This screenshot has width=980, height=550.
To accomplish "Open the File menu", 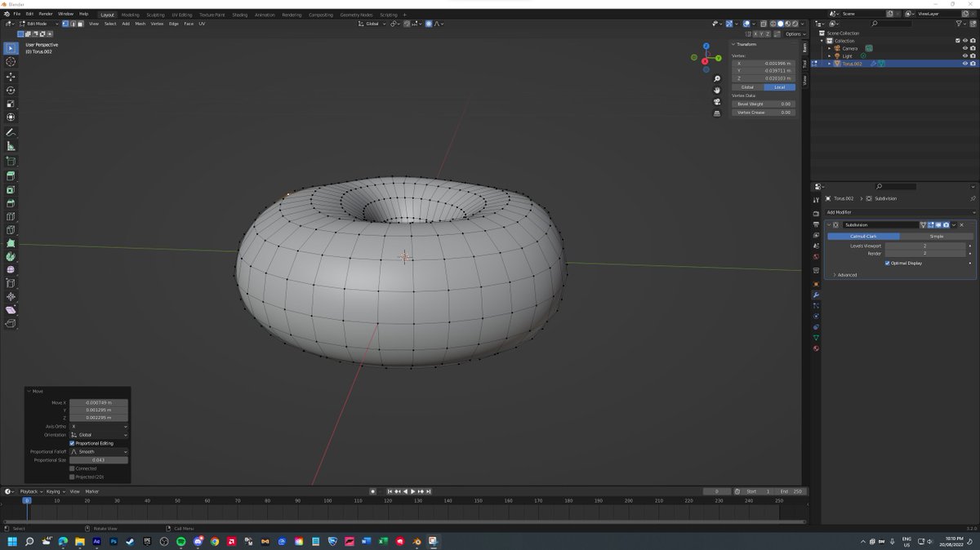I will pyautogui.click(x=16, y=14).
